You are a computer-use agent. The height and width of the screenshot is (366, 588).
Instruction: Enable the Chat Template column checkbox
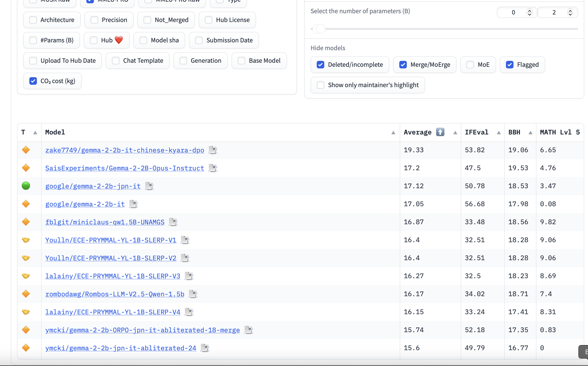pyautogui.click(x=116, y=61)
